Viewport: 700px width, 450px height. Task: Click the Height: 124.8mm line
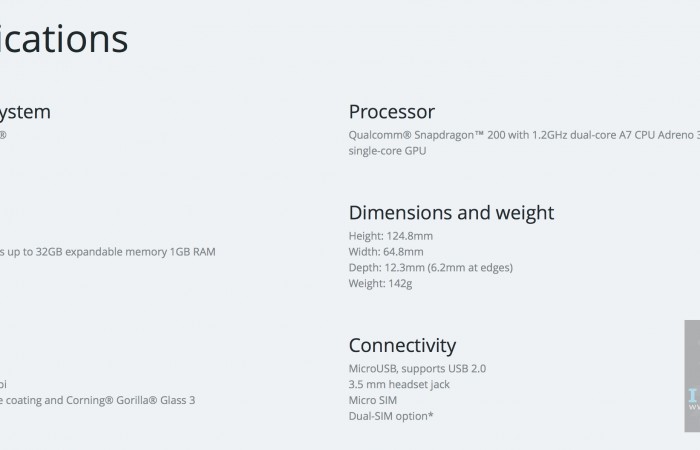click(x=391, y=236)
